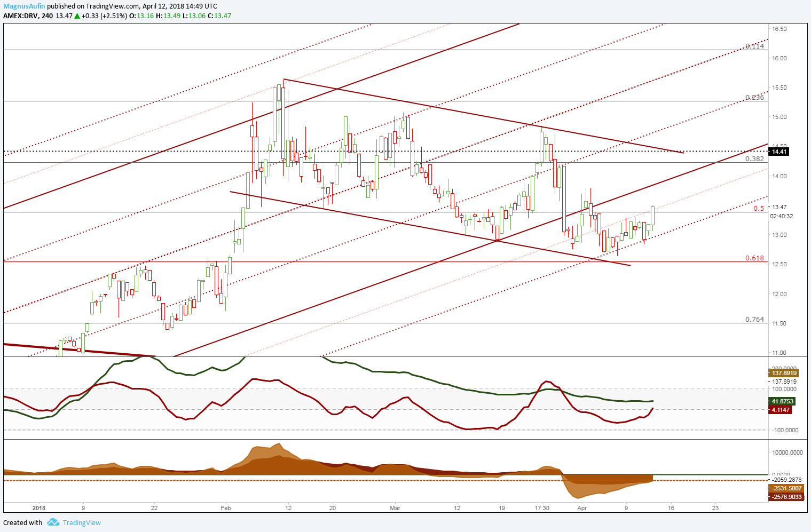Click the -100.0000 oscillator axis label
Screen dimensions: 811x532
point(784,430)
